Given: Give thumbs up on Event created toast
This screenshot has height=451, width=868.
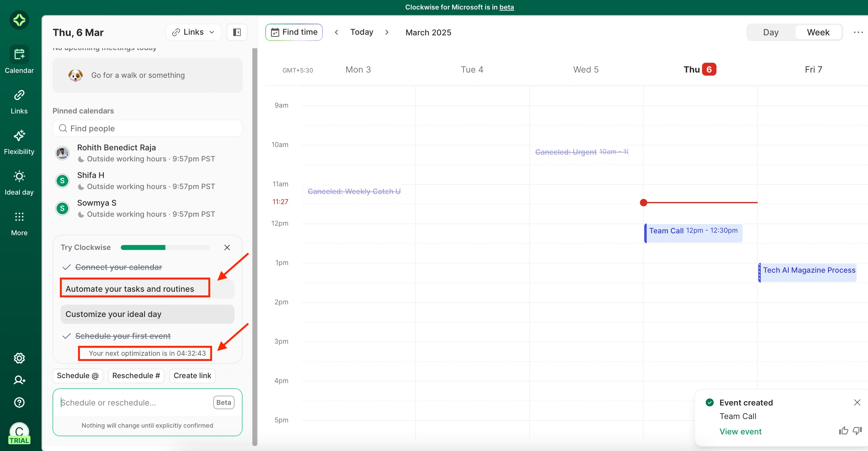Looking at the screenshot, I should (843, 431).
